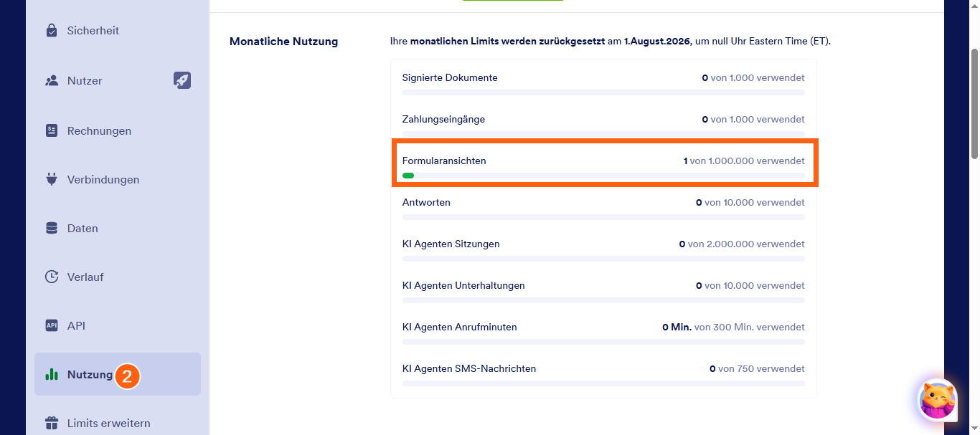Click the Limits erweitern gift icon

[52, 424]
